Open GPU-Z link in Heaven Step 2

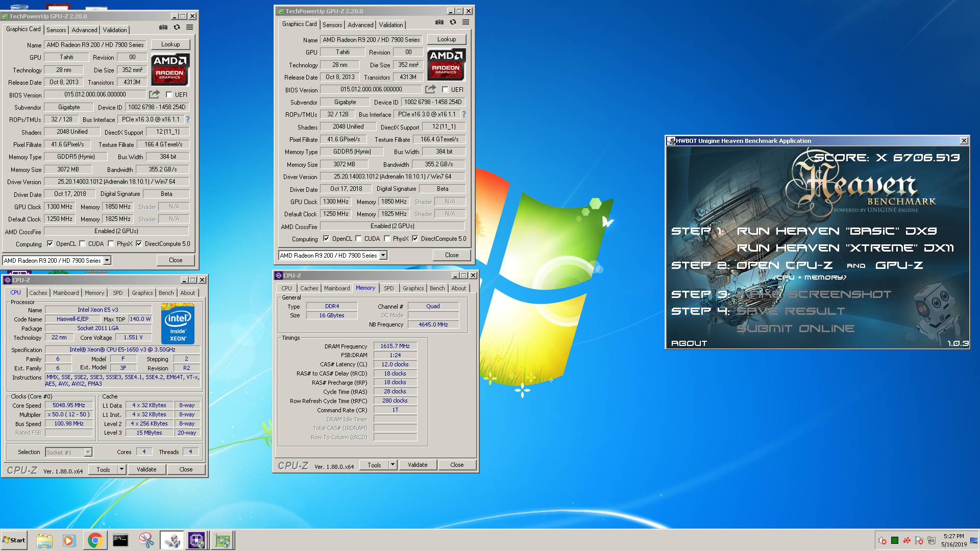(899, 265)
